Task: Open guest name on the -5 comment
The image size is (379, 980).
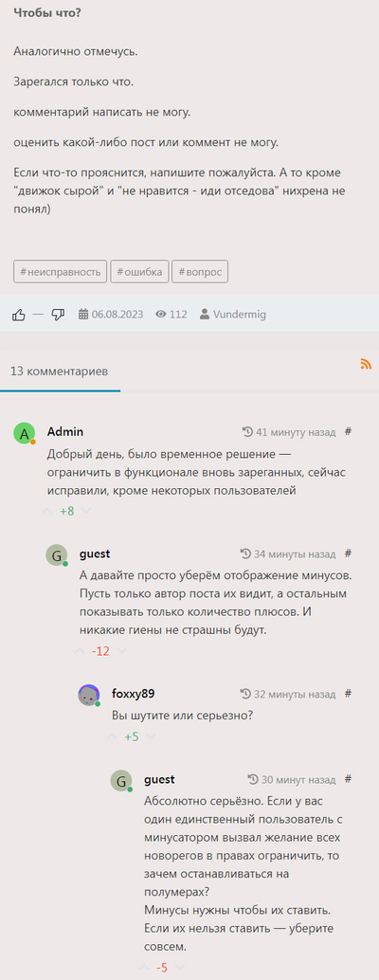Action: 159,779
